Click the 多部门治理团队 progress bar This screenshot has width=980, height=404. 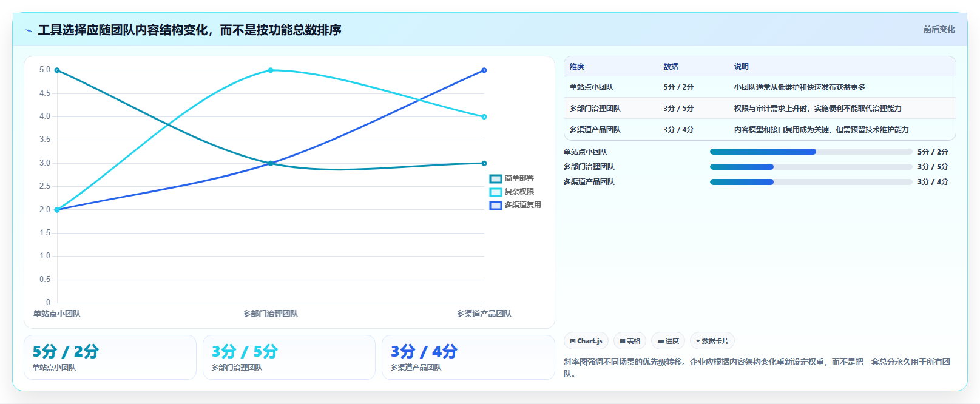pos(811,167)
